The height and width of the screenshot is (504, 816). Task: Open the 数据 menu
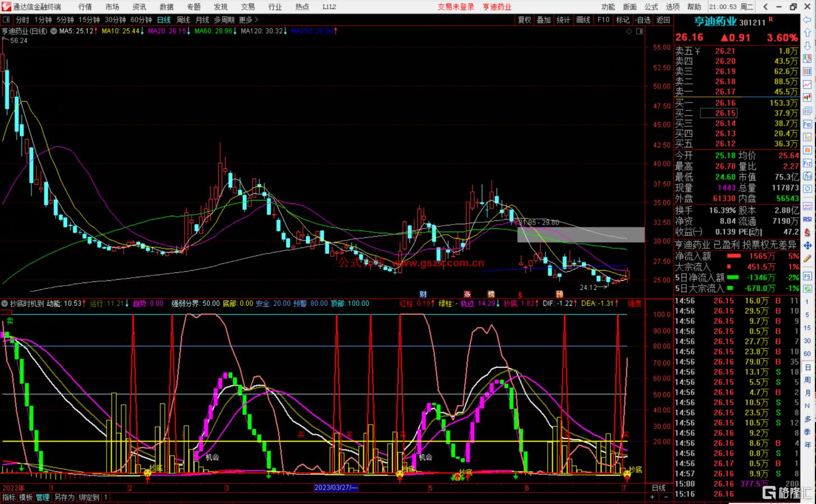pos(167,7)
